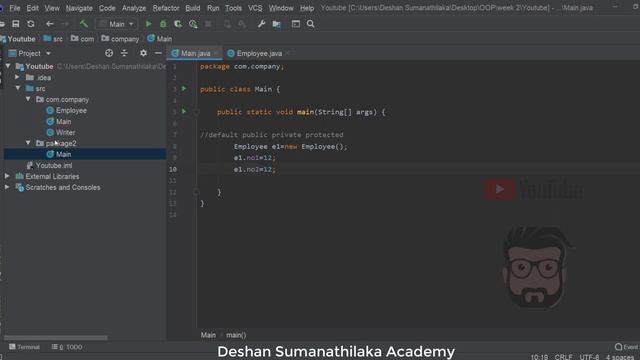Click the company breadcrumb
The image size is (640, 360).
click(120, 39)
